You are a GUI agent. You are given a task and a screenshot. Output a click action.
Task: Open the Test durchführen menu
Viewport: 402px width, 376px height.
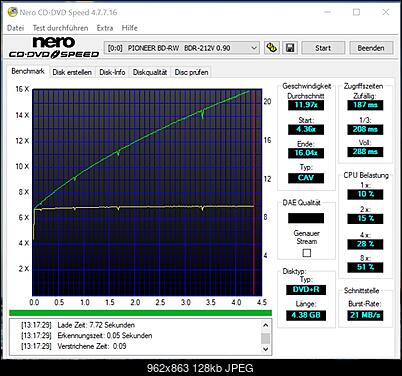pyautogui.click(x=60, y=28)
